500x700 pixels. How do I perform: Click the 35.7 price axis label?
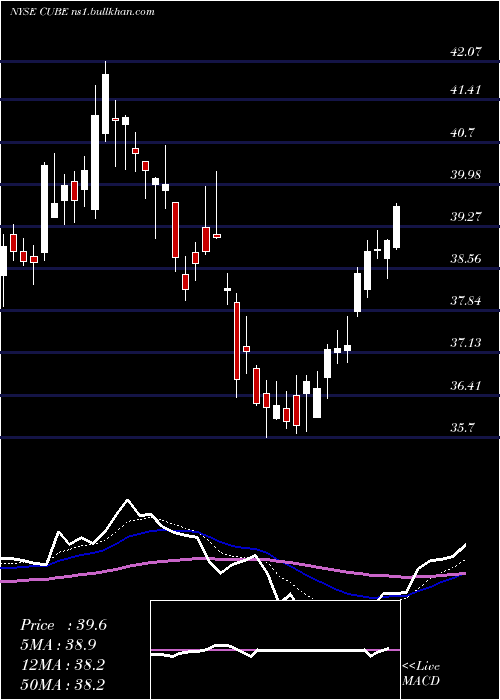[x=462, y=428]
